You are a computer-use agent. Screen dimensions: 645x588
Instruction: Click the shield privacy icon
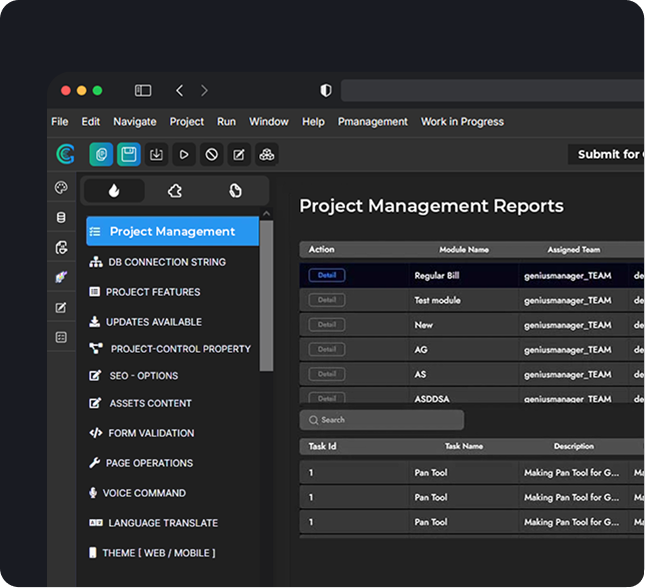(326, 90)
